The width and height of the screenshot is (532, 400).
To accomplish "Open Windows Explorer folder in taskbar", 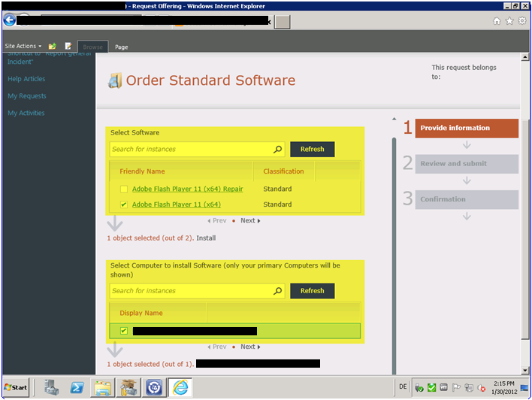I will click(102, 387).
